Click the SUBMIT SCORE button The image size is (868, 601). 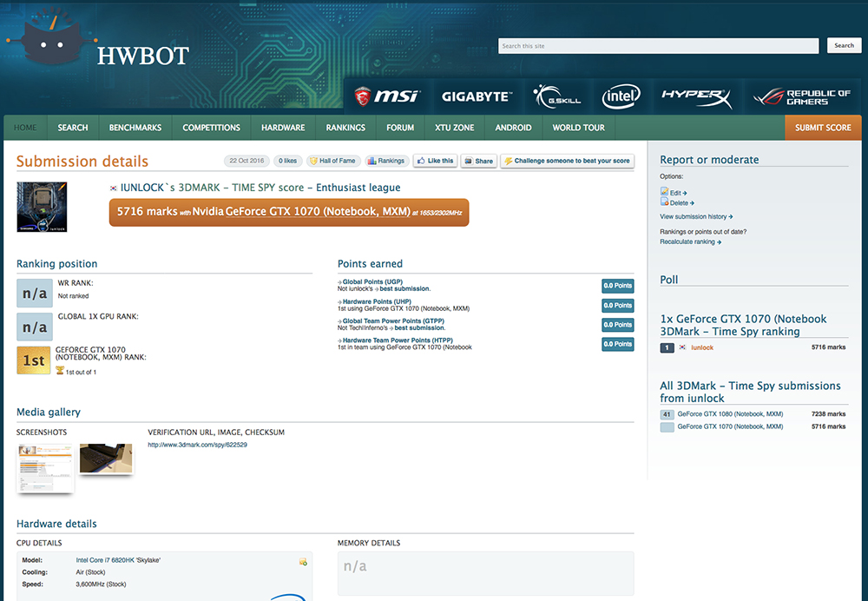(823, 128)
